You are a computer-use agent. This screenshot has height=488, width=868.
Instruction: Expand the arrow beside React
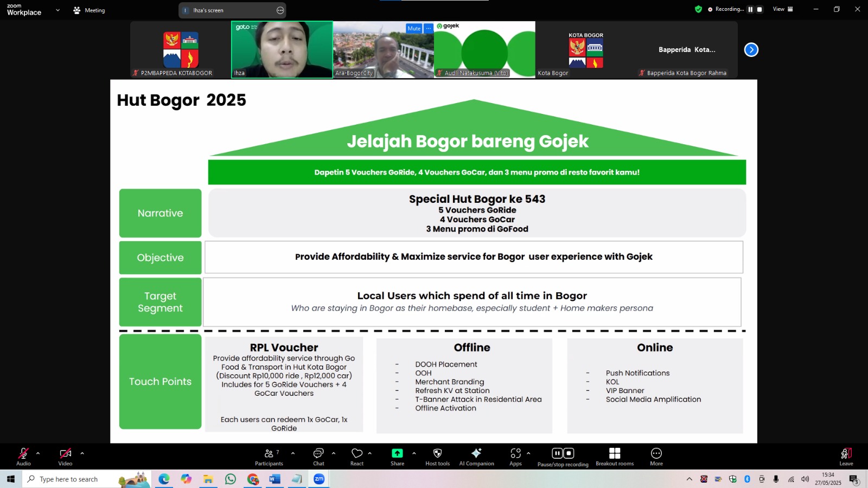point(370,453)
